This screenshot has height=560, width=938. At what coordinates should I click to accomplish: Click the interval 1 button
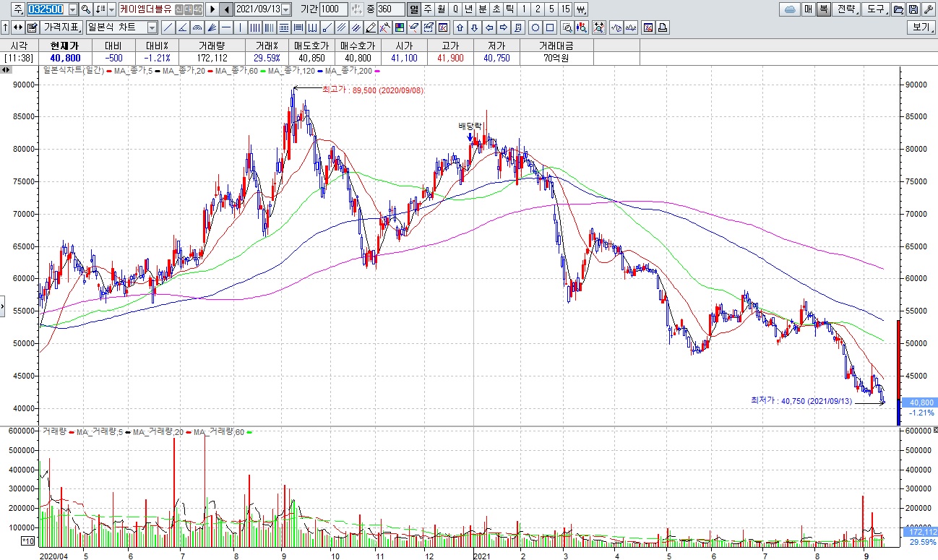[x=524, y=9]
